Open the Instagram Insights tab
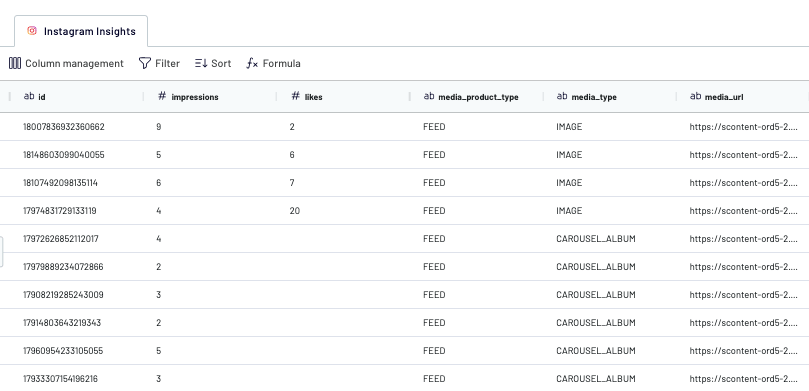Viewport: 809px width, 391px height. (x=81, y=31)
